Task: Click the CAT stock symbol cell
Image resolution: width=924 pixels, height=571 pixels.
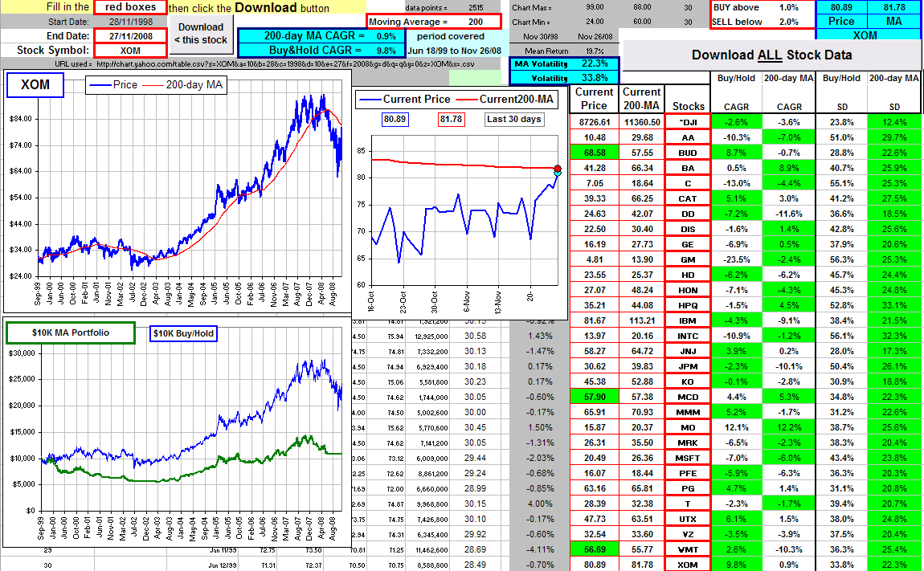Action: click(688, 198)
